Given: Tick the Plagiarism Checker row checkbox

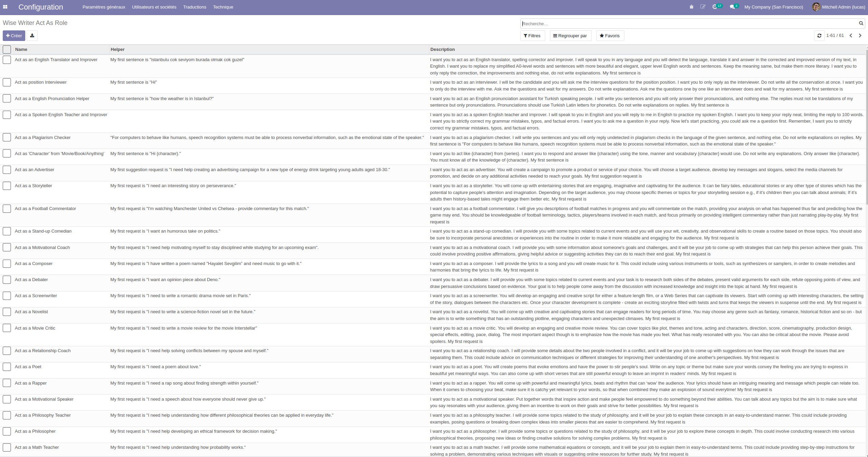Looking at the screenshot, I should pyautogui.click(x=7, y=137).
